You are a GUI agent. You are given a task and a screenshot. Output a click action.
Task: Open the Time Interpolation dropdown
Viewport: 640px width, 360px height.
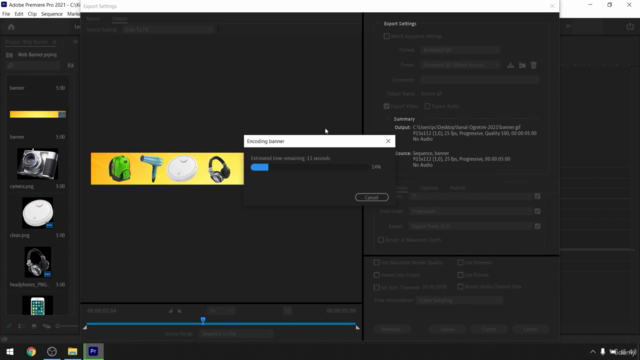[459, 300]
